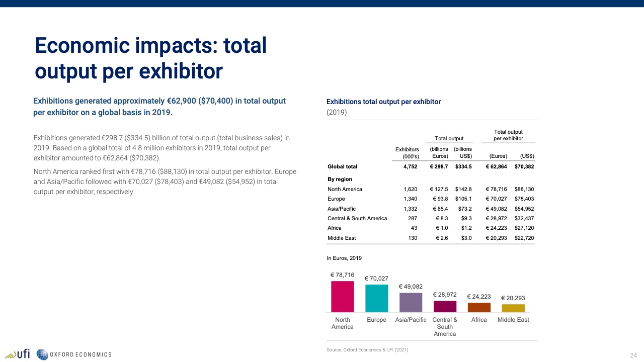Click the 'Total output per exhibitor' column header
644x362 pixels.
508,135
